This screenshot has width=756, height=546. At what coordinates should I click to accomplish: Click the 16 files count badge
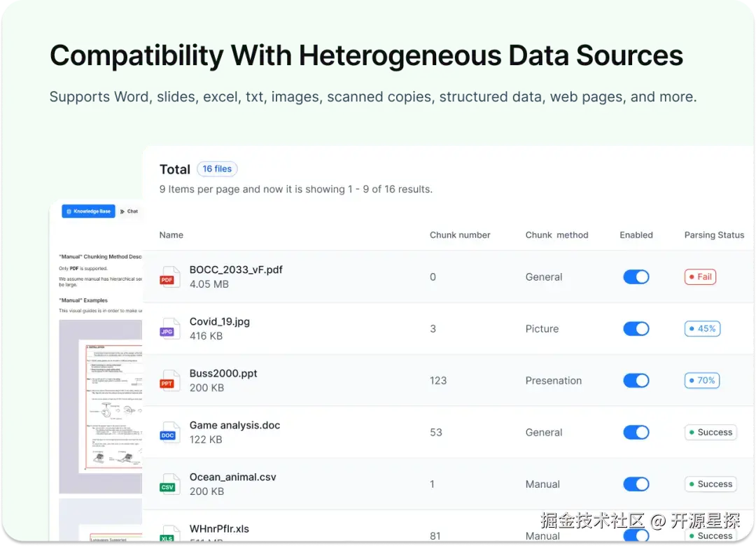[x=217, y=169]
